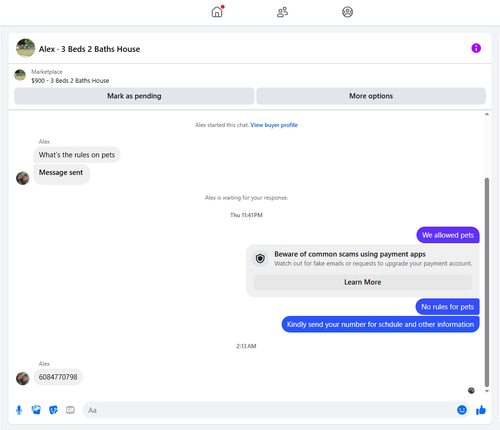This screenshot has width=500, height=430.
Task: Click the voice clip microphone icon
Action: 19,410
